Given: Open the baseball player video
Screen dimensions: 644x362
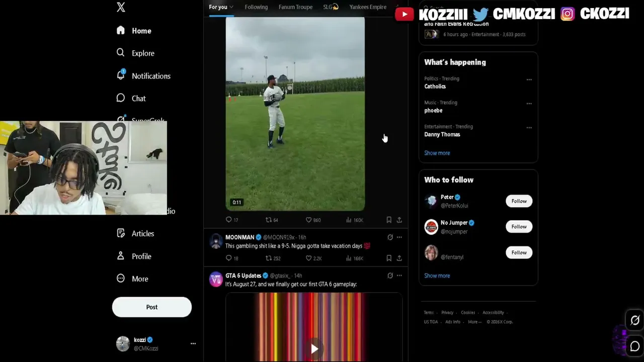Looking at the screenshot, I should (x=295, y=114).
